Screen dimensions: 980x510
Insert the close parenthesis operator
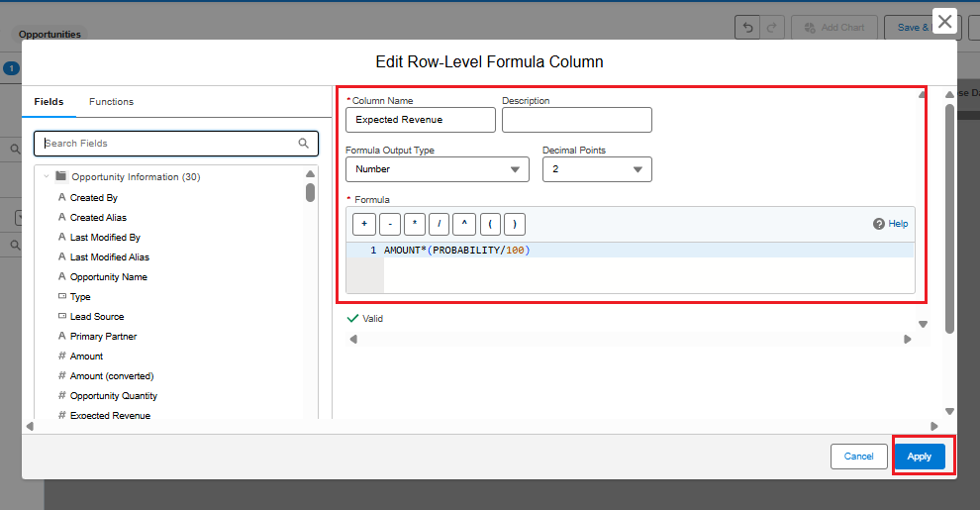(x=515, y=224)
